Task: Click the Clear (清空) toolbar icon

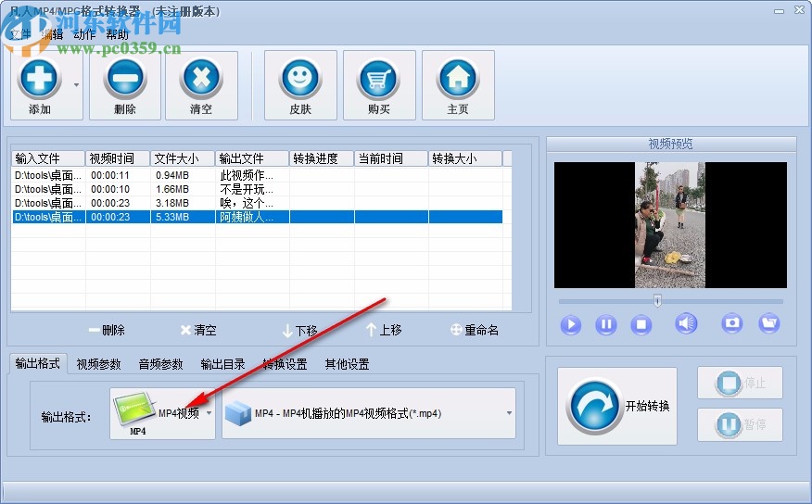Action: 201,79
